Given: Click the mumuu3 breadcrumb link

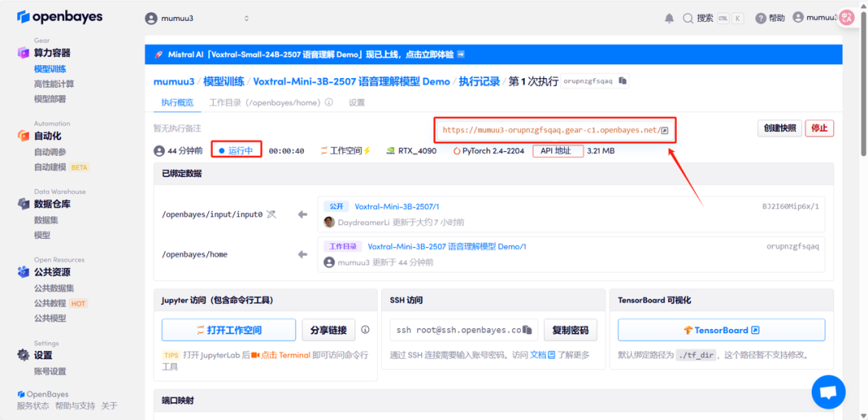Looking at the screenshot, I should [x=174, y=81].
